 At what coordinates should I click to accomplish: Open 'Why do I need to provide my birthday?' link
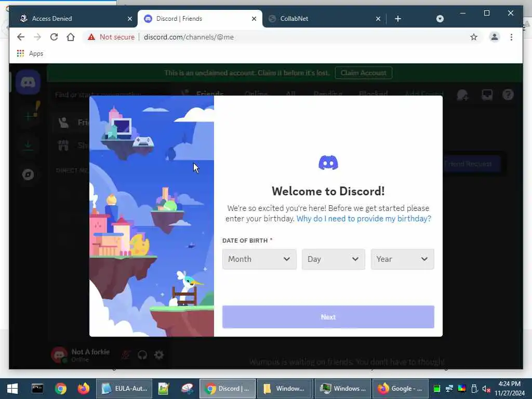364,219
